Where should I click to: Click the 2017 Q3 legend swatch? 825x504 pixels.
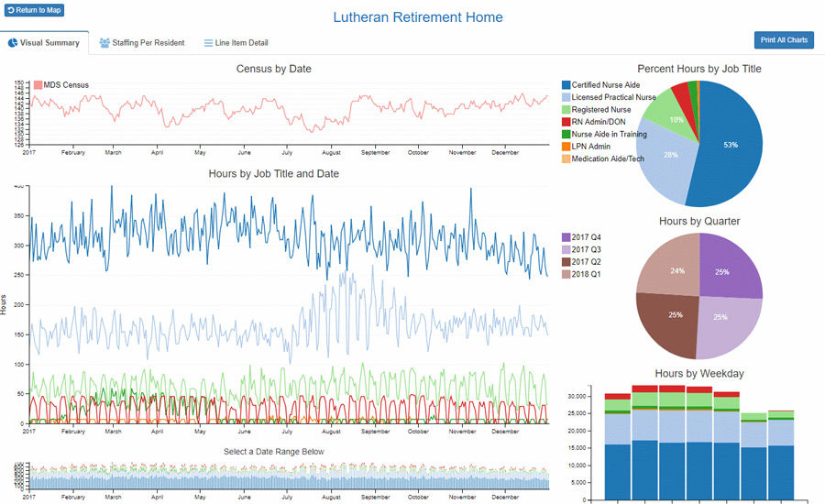(x=566, y=249)
